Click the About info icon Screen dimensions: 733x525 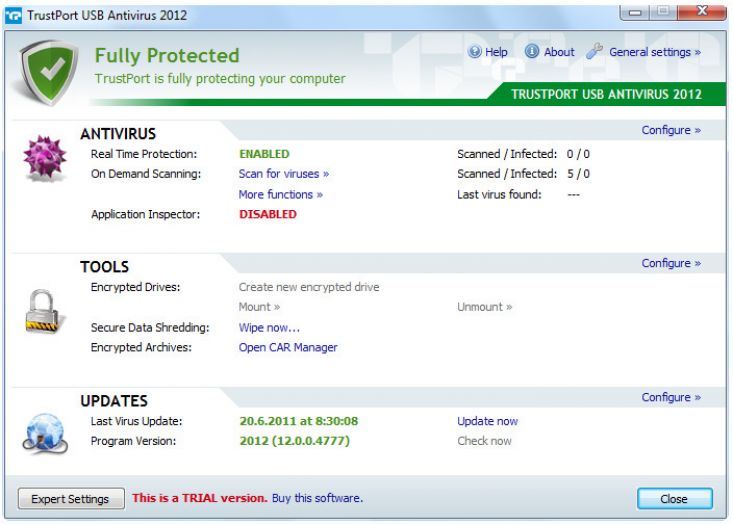pos(532,52)
